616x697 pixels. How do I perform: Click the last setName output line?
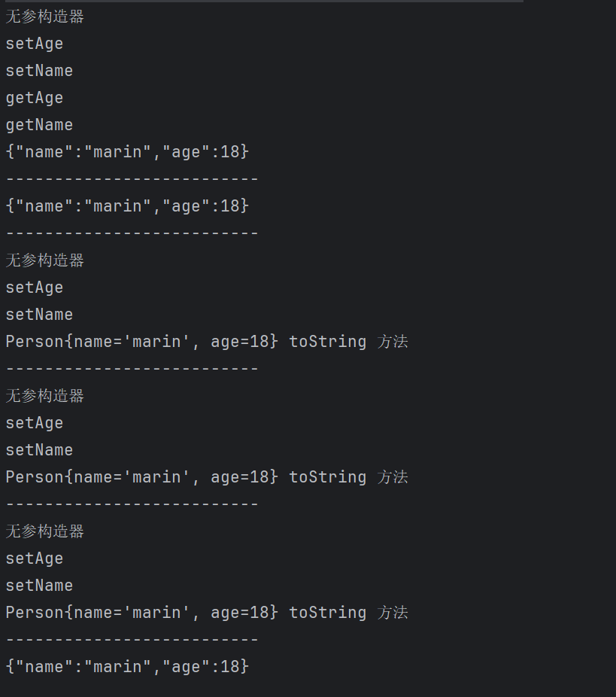tap(39, 586)
